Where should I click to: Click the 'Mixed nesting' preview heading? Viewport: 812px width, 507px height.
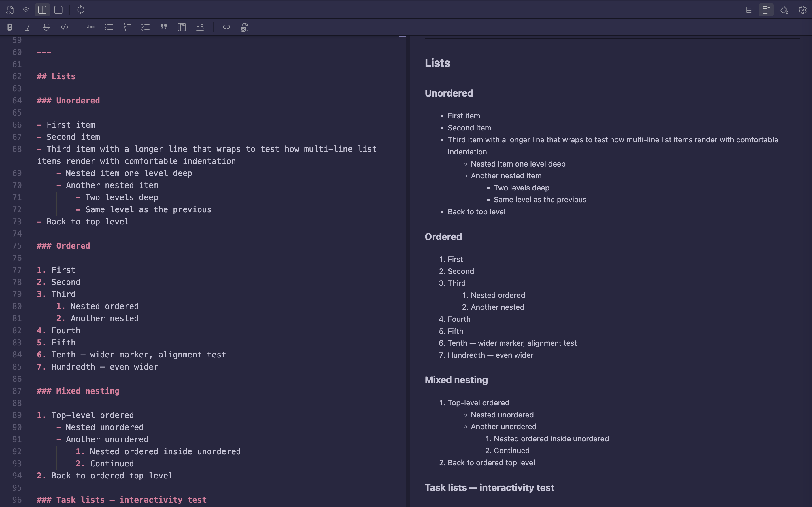(x=456, y=380)
